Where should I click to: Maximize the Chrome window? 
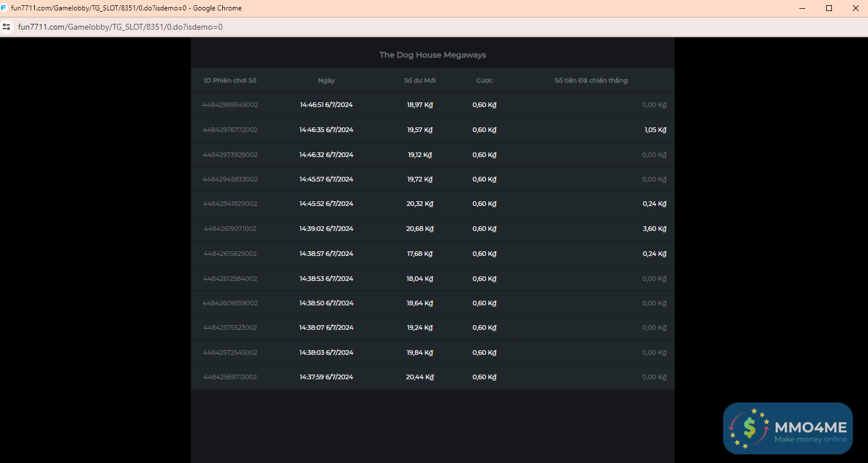(x=829, y=8)
